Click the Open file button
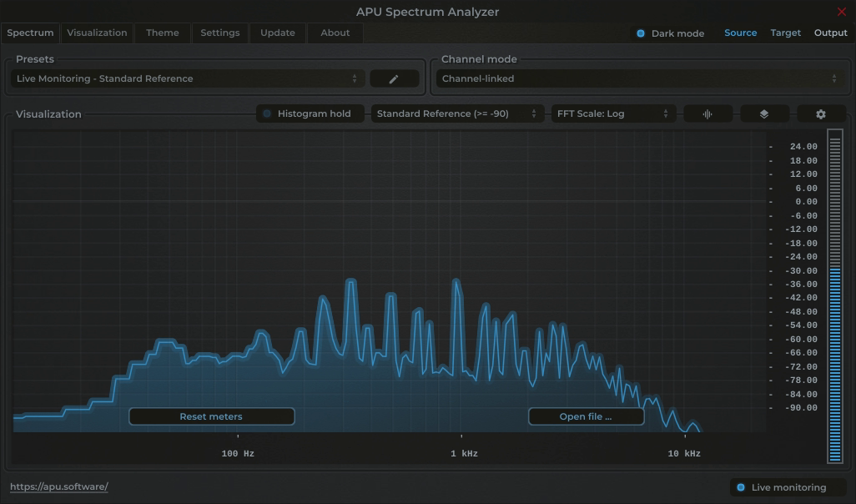856x504 pixels. pyautogui.click(x=586, y=416)
